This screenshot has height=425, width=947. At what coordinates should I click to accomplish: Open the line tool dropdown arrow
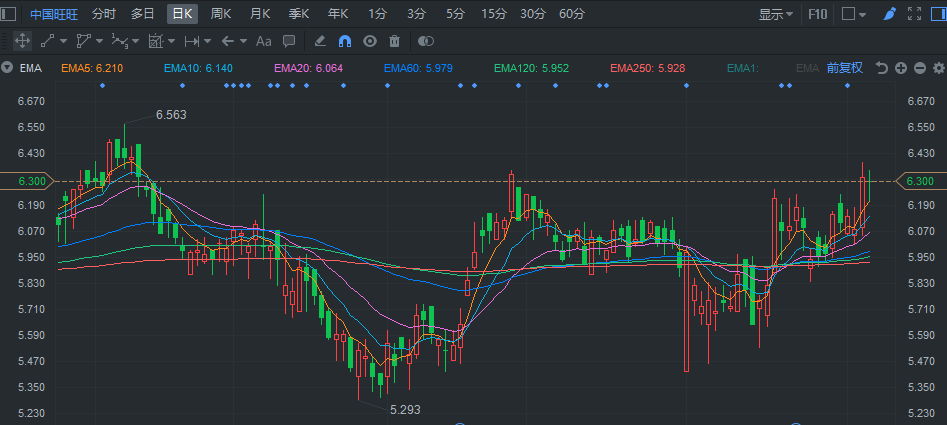pyautogui.click(x=63, y=42)
